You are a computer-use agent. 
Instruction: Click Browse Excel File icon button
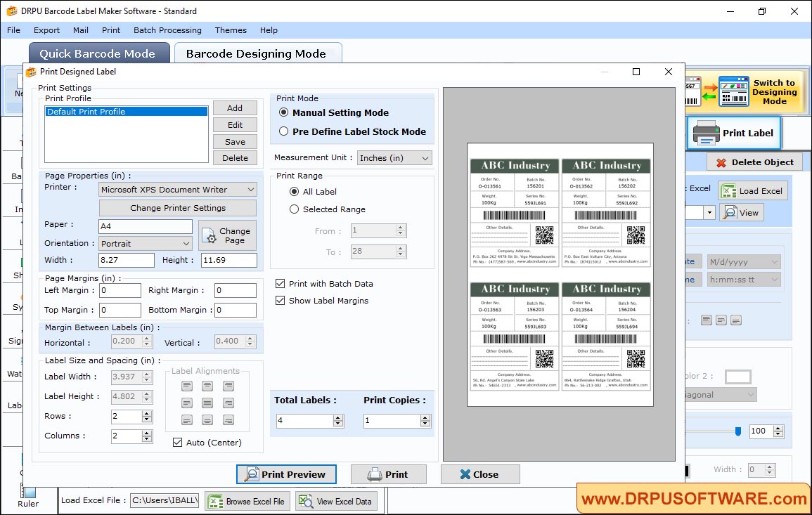[247, 501]
